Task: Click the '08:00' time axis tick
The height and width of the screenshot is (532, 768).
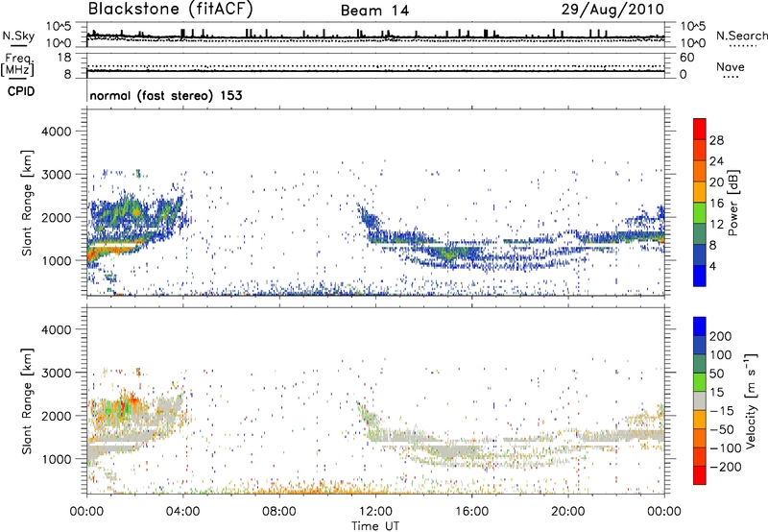Action: pyautogui.click(x=279, y=512)
